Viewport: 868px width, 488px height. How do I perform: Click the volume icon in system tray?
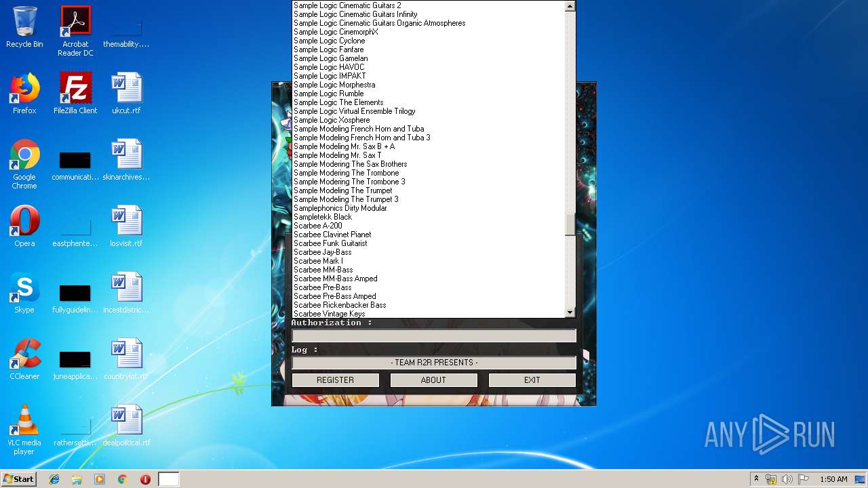(787, 479)
